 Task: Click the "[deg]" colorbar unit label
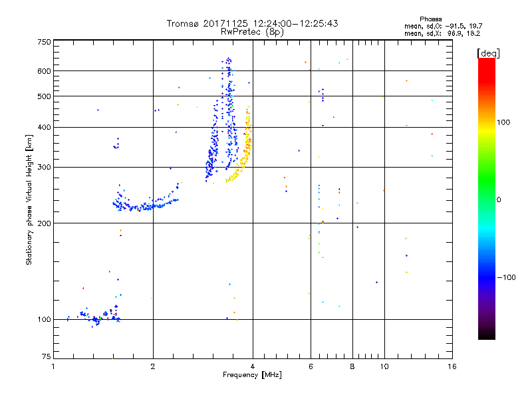coord(488,53)
